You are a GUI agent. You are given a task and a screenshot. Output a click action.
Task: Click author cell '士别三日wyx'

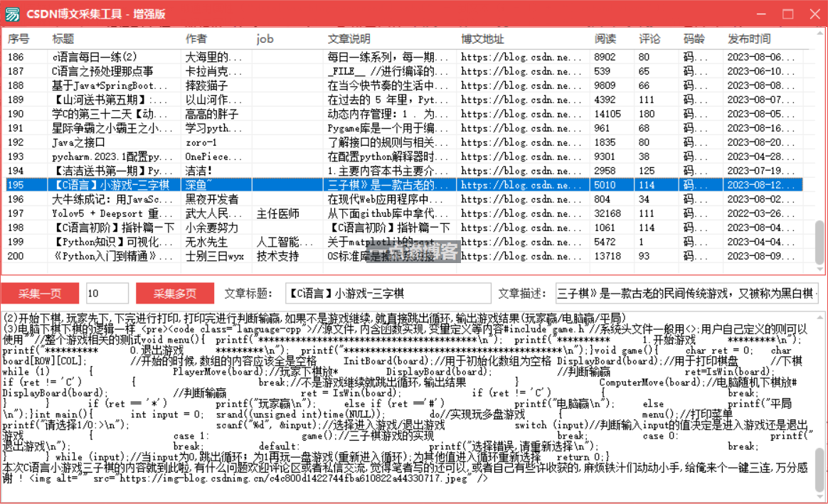pyautogui.click(x=214, y=257)
